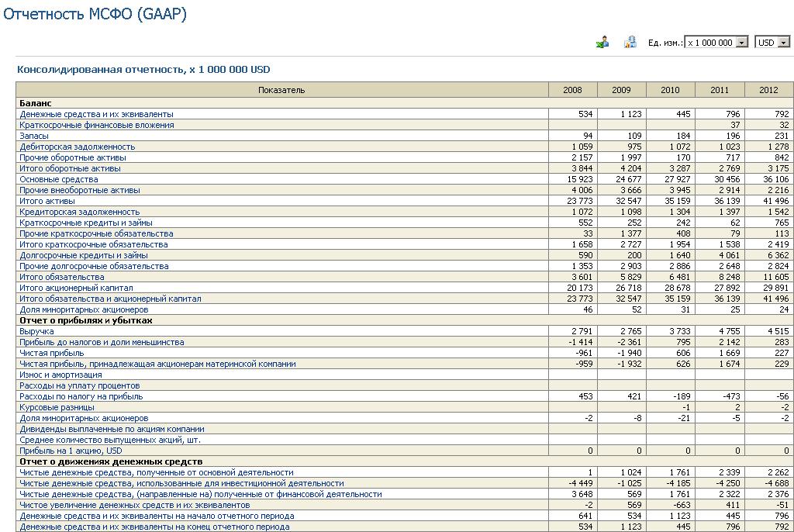Click Выручка 2011 value 4 755

pos(730,331)
